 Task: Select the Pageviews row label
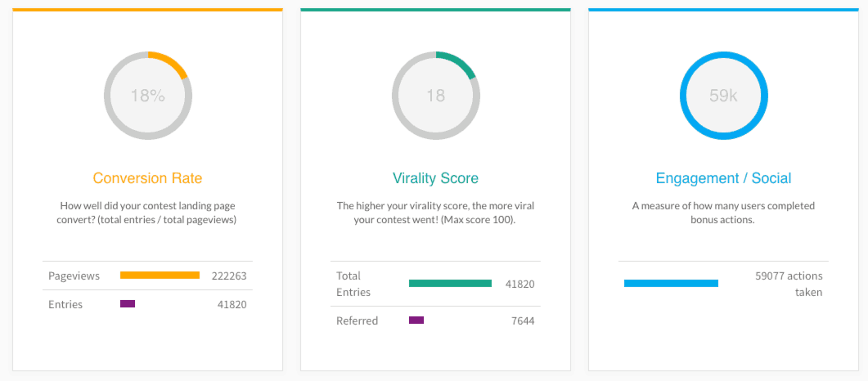[74, 276]
